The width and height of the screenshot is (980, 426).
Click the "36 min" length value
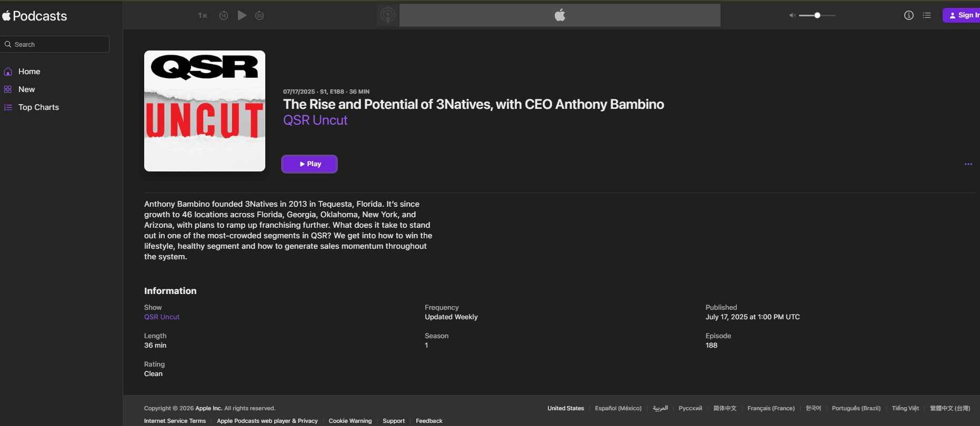tap(155, 345)
